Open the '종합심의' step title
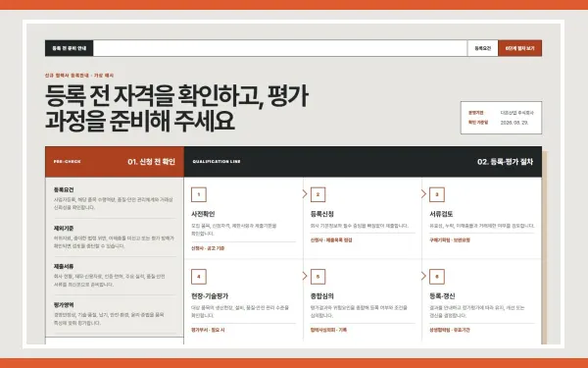The image size is (588, 368). tap(322, 296)
